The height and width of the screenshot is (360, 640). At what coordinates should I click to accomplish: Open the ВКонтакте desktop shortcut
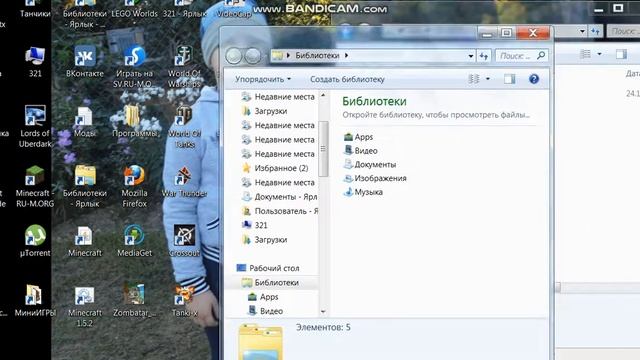pos(85,62)
